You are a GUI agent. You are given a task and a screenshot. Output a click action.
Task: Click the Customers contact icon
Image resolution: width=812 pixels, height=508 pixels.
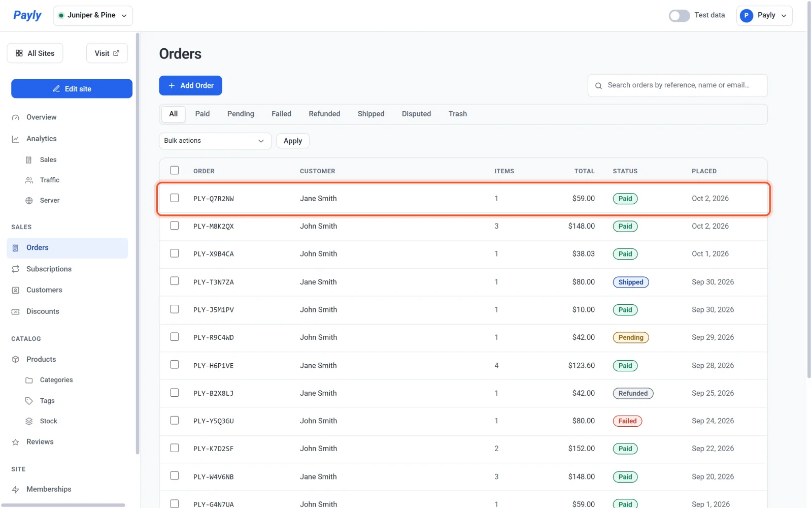coord(16,290)
